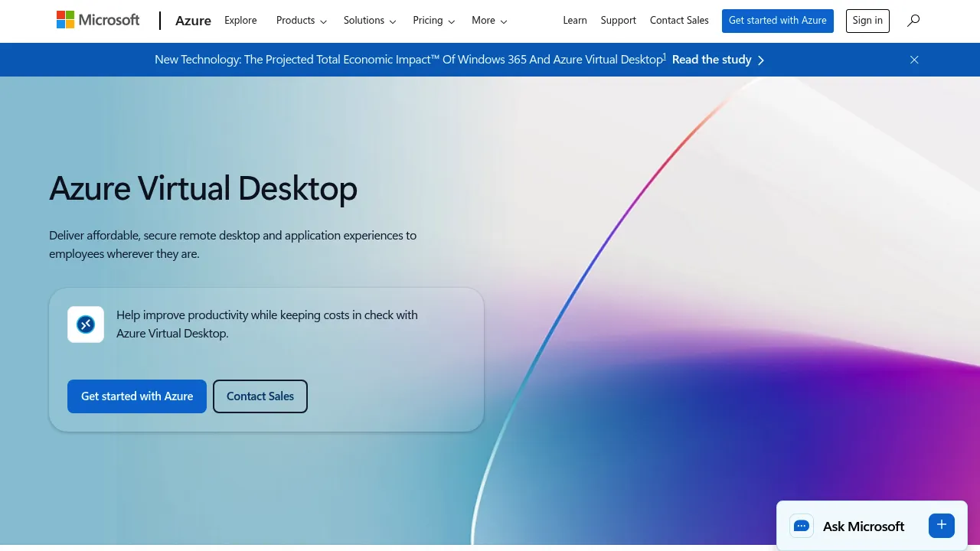Expand the Solutions dropdown menu
The image size is (980, 551).
point(370,21)
